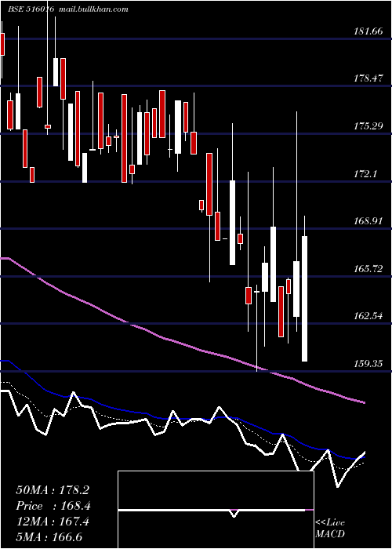Screen dimensions: 392x549
Task: Click the mail.bullkhan.com text
Action: click(x=93, y=9)
